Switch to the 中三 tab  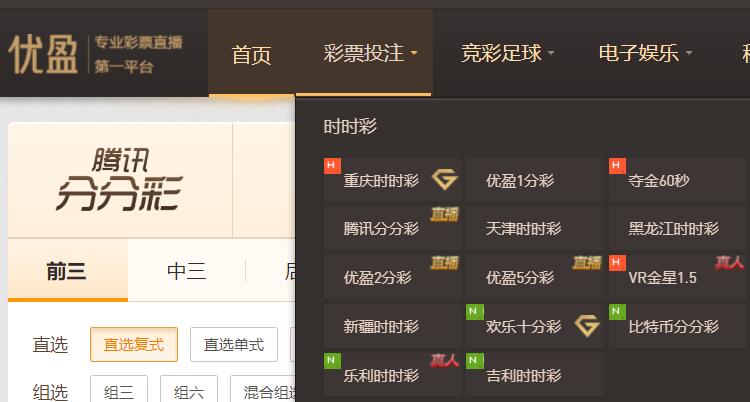187,271
